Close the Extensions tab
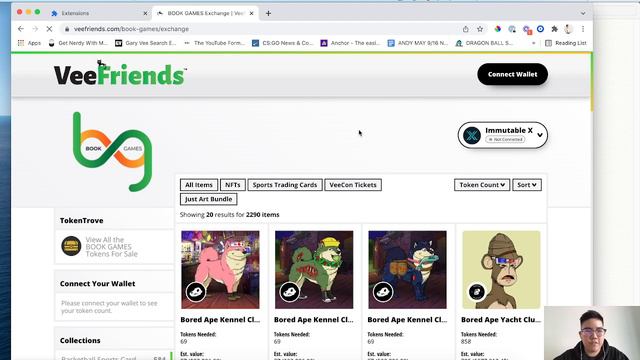Image resolution: width=640 pixels, height=360 pixels. click(145, 13)
